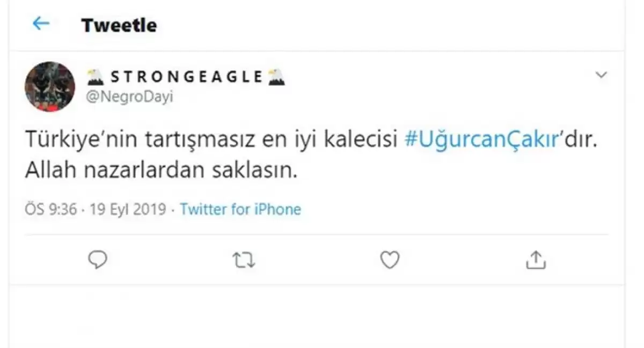Reply to the tweet via speech bubble icon
The width and height of the screenshot is (644, 348).
pos(98,260)
